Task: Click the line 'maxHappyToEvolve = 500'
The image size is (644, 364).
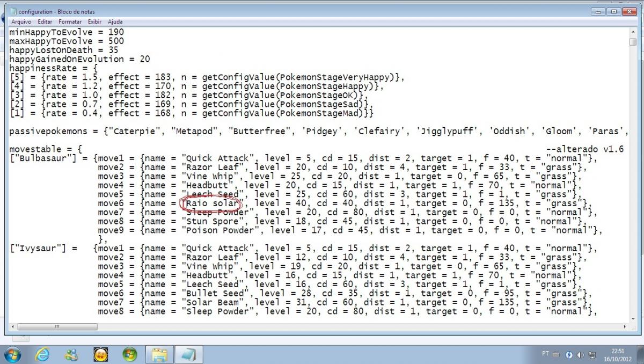Action: (x=67, y=41)
